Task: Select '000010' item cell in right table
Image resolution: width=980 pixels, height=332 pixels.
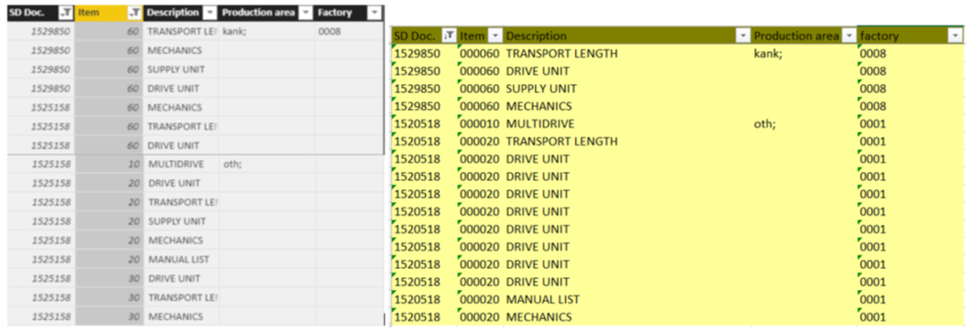Action: [x=480, y=123]
